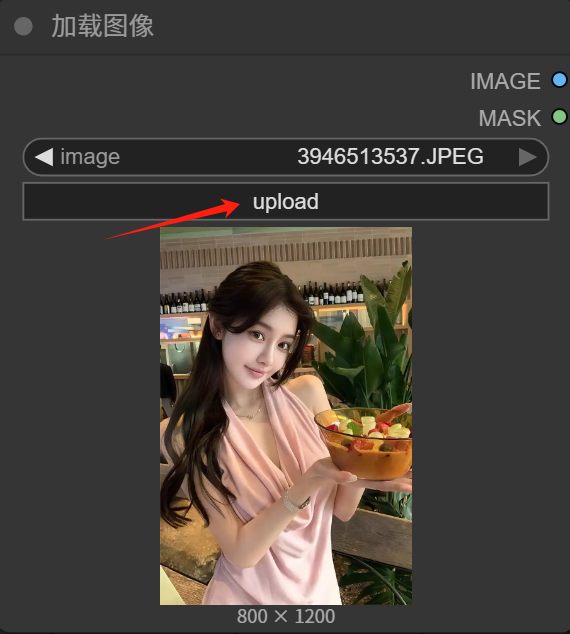Click the green MASK output socket
The image size is (570, 634).
559,117
